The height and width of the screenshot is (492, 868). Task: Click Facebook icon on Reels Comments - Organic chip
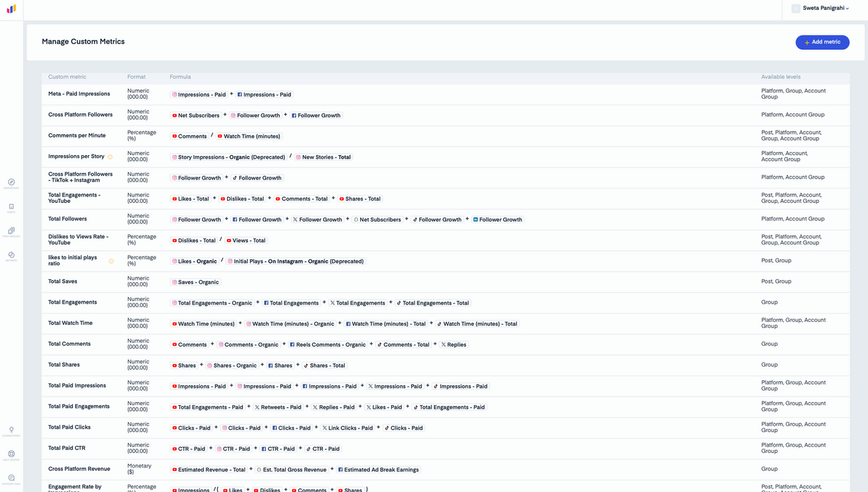tap(292, 345)
